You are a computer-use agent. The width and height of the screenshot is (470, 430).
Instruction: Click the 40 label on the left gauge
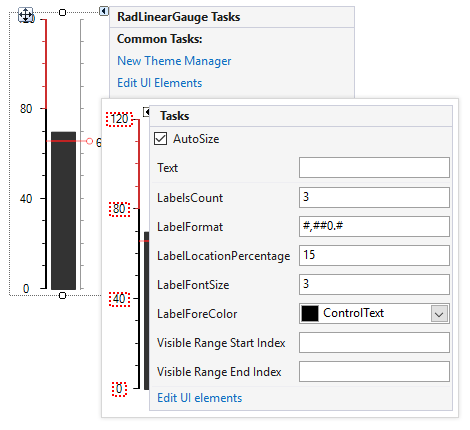(x=26, y=199)
